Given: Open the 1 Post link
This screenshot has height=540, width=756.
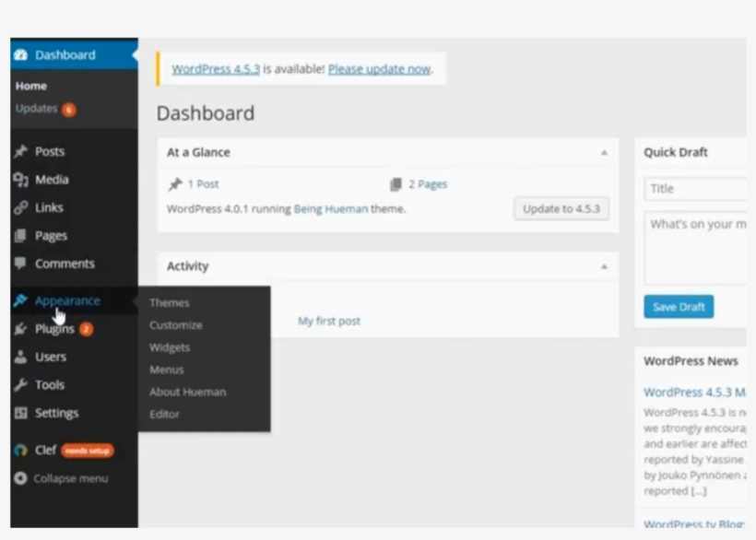Looking at the screenshot, I should 203,184.
